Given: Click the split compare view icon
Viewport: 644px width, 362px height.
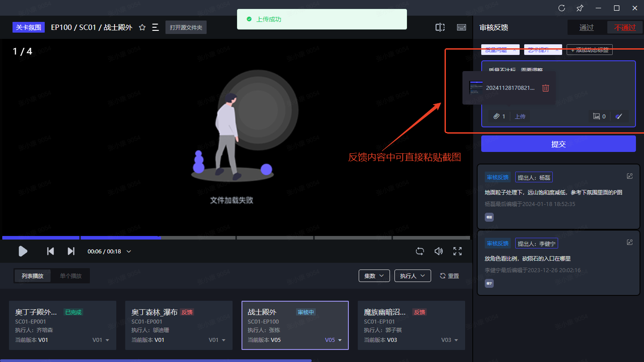Looking at the screenshot, I should 440,28.
